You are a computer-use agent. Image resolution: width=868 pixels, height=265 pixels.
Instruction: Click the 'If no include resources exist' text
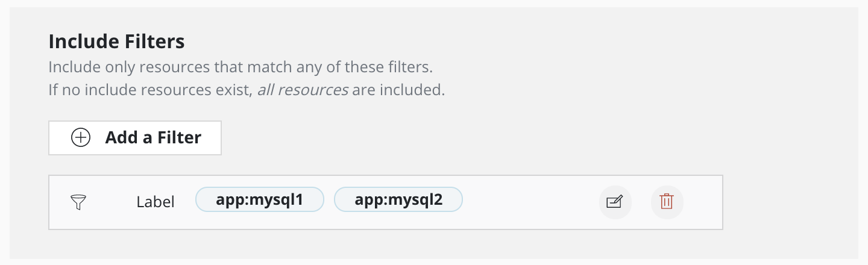click(150, 91)
